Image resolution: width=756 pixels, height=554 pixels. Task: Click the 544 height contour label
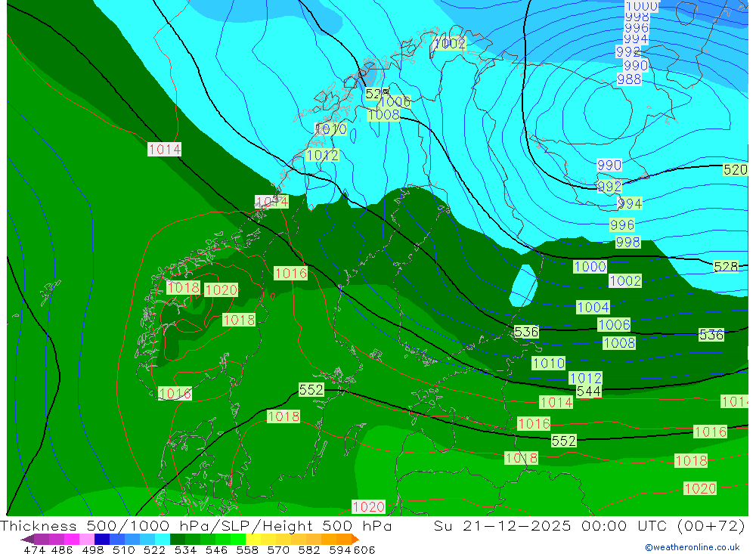coord(589,391)
